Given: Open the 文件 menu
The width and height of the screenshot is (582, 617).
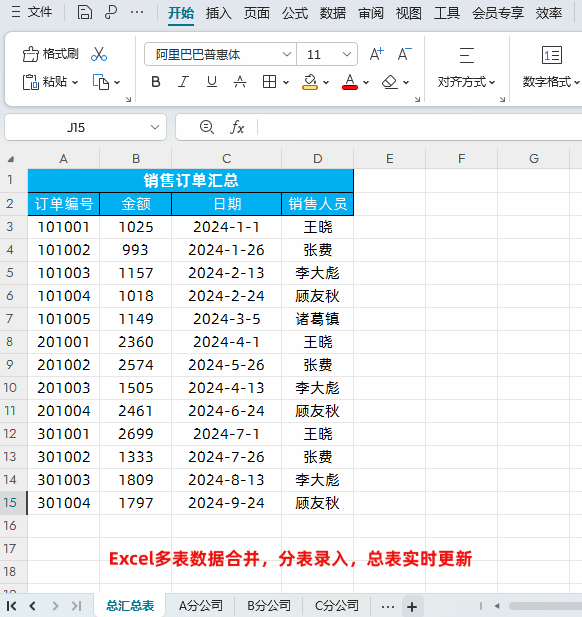Looking at the screenshot, I should click(31, 13).
